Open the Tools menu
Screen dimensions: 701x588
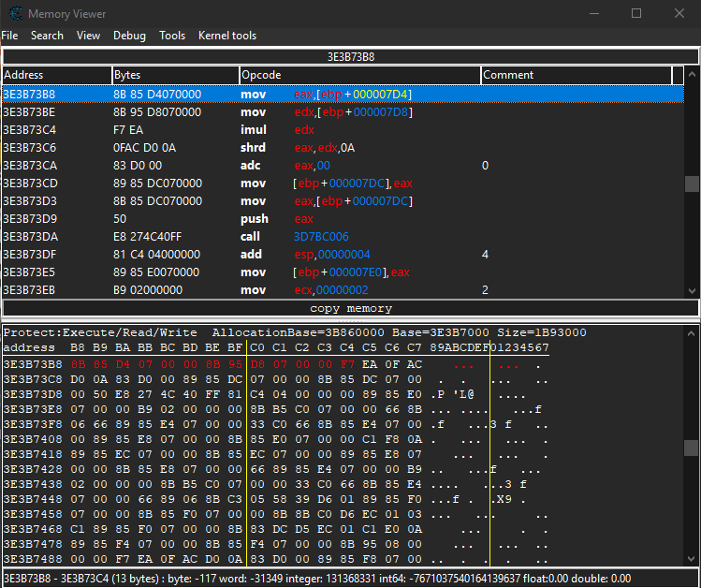click(x=172, y=36)
